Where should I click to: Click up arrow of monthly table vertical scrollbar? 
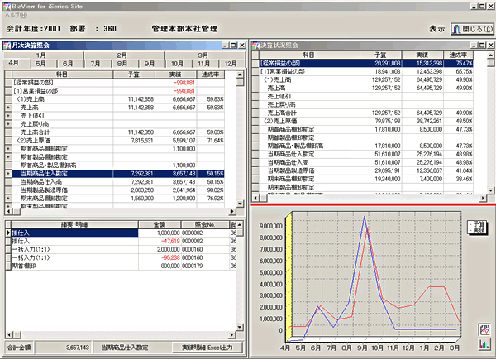coord(240,74)
